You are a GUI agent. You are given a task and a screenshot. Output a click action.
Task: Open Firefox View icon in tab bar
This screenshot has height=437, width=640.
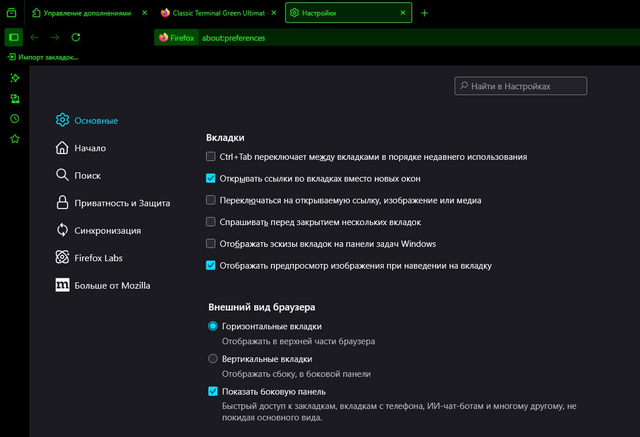tap(11, 13)
